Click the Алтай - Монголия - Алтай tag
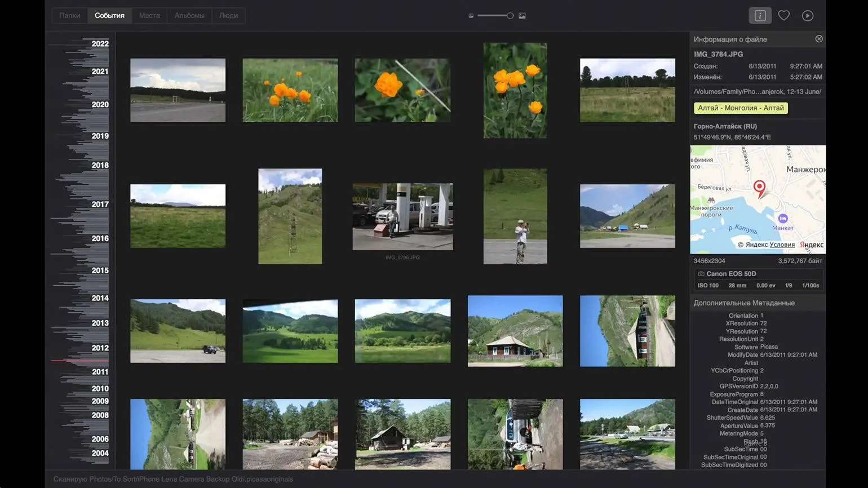 click(x=741, y=108)
